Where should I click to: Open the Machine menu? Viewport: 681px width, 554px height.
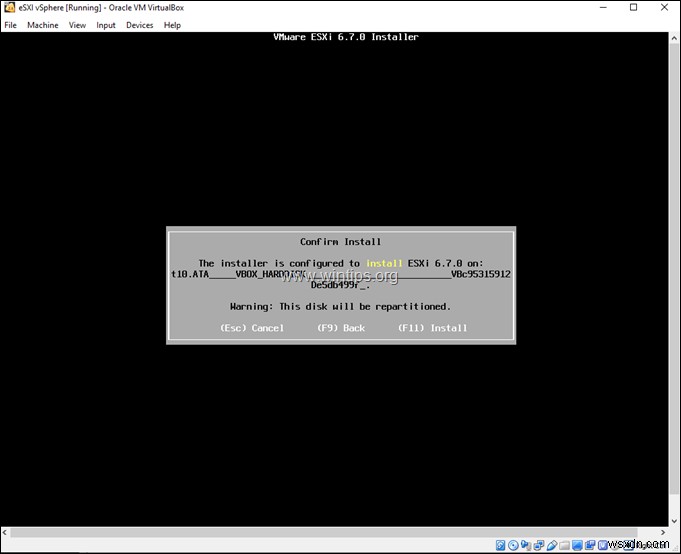tap(43, 25)
